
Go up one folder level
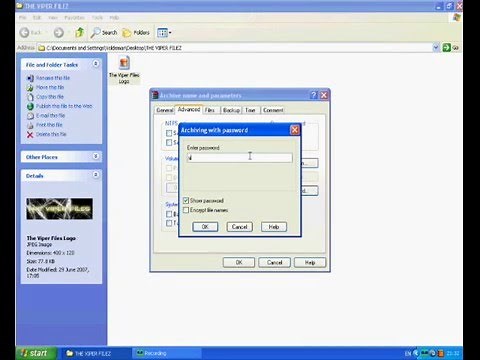pos(79,32)
